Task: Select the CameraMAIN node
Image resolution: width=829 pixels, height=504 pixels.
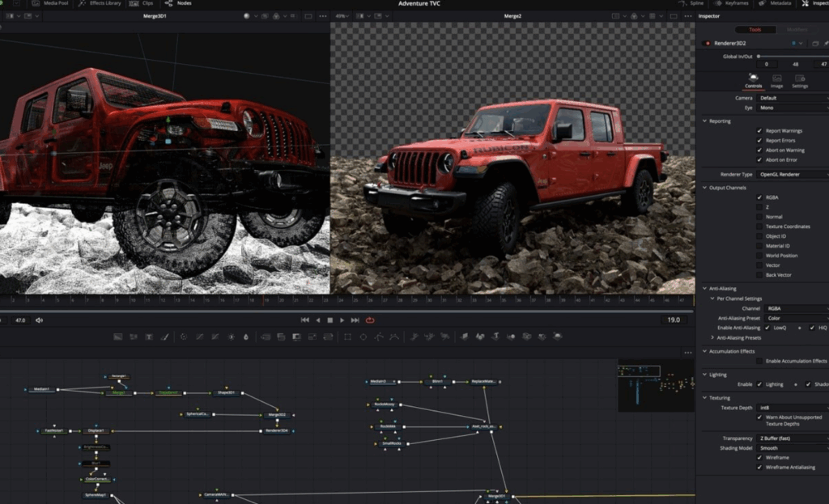Action: 216,495
